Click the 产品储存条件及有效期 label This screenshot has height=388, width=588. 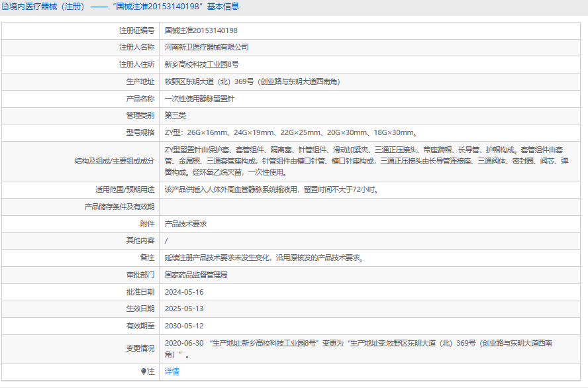click(x=119, y=207)
